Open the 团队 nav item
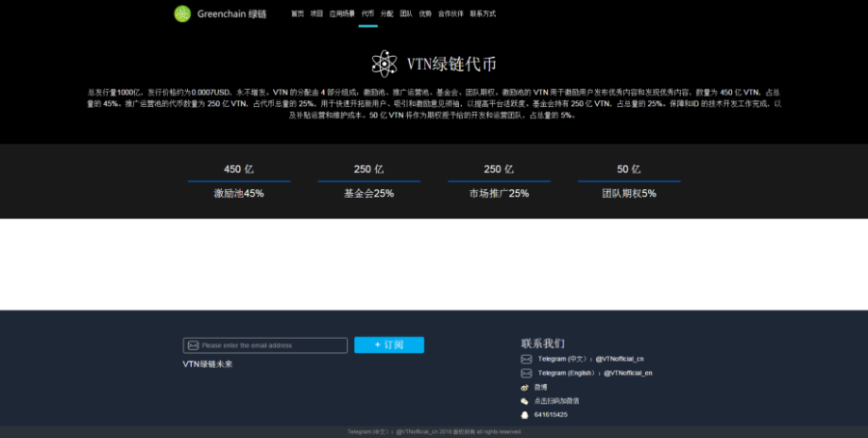The image size is (868, 438). point(406,14)
